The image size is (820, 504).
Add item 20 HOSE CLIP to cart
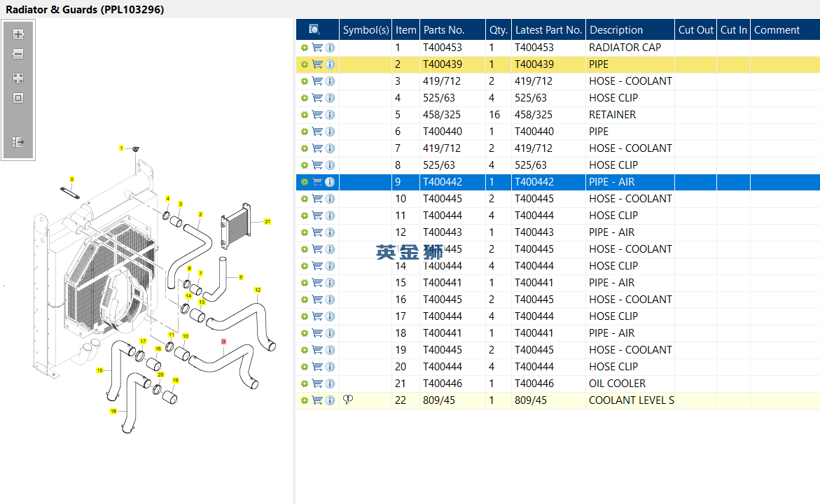317,367
